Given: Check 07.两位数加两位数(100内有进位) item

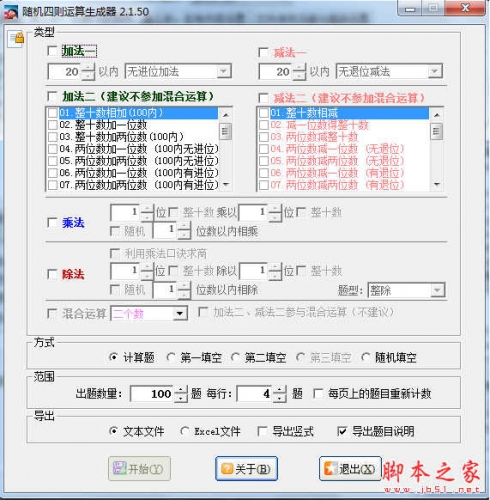Looking at the screenshot, I should click(x=53, y=185).
